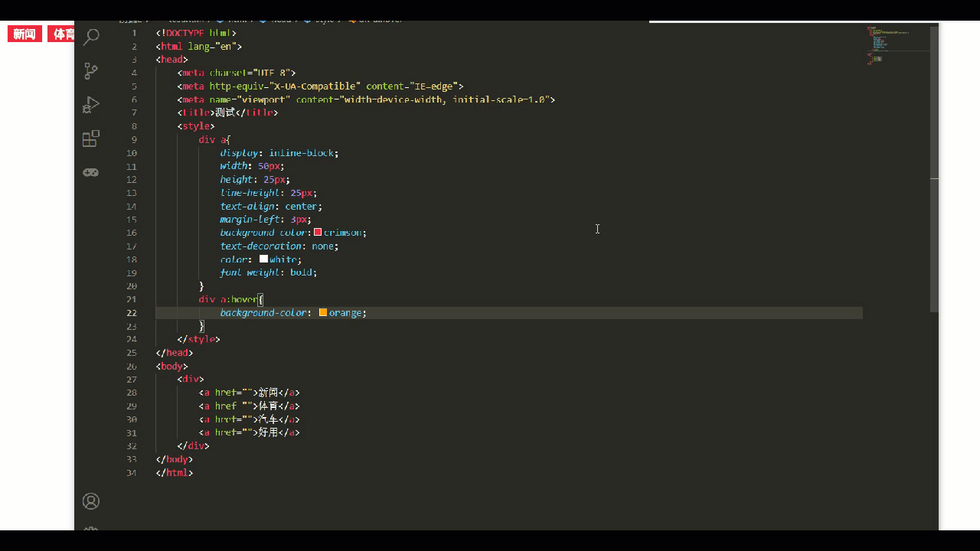Click the crimson color swatch on line 16
This screenshot has height=551, width=980.
[x=318, y=233]
